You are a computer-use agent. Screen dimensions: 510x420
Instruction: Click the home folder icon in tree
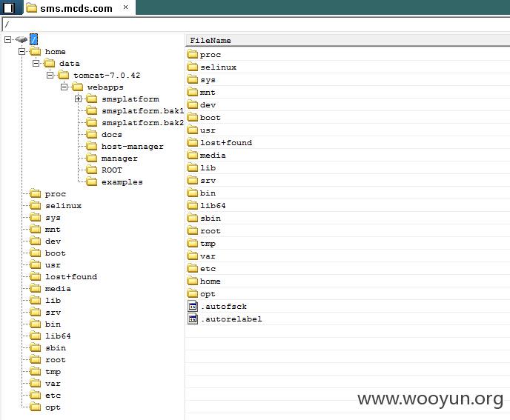[x=36, y=51]
